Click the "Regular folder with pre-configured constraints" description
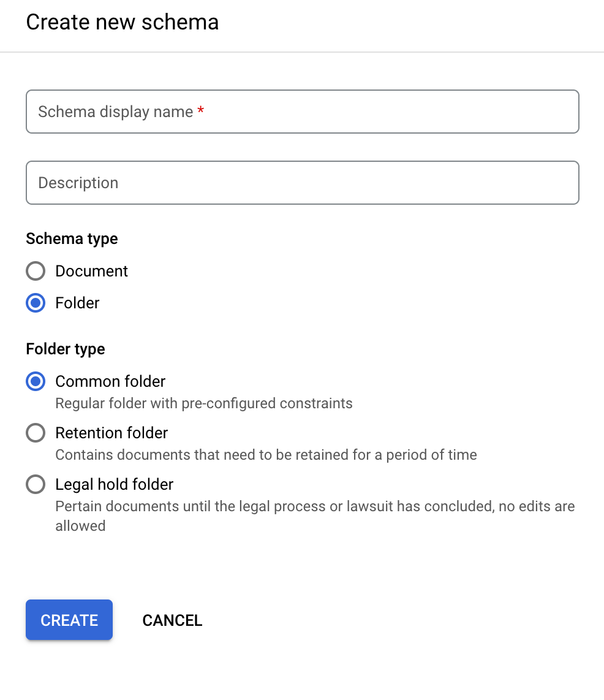This screenshot has width=604, height=700. tap(203, 403)
